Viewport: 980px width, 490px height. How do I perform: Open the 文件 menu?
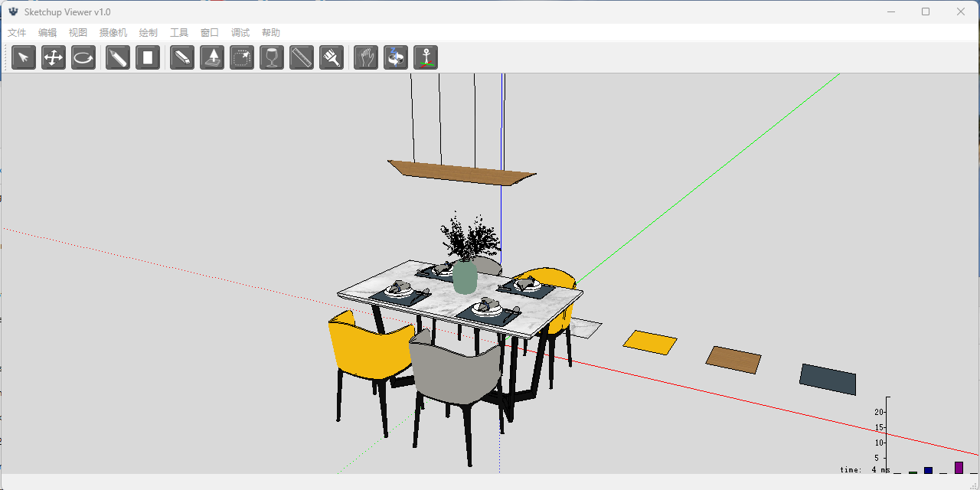pos(17,32)
